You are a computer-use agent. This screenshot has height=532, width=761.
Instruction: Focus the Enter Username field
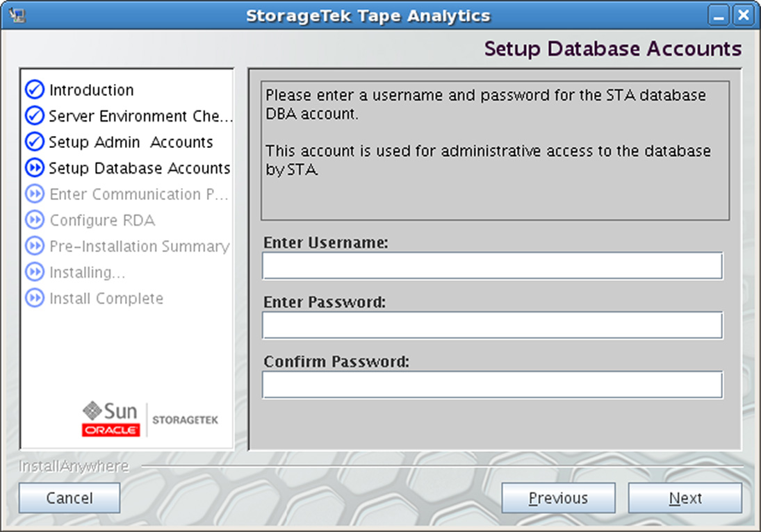click(x=493, y=266)
